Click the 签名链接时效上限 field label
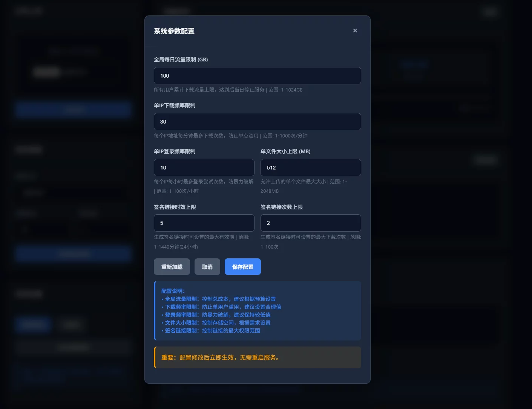 coord(175,207)
